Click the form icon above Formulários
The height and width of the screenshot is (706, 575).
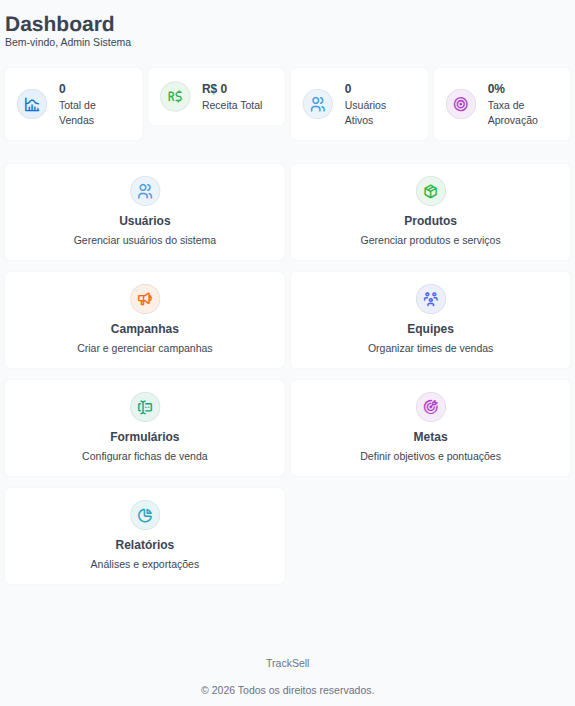point(145,407)
